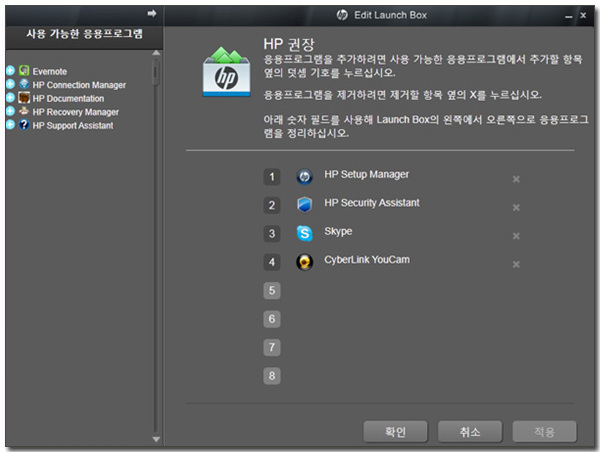This screenshot has width=600, height=452.
Task: Click CyberLink YouCam text
Action: pyautogui.click(x=367, y=260)
